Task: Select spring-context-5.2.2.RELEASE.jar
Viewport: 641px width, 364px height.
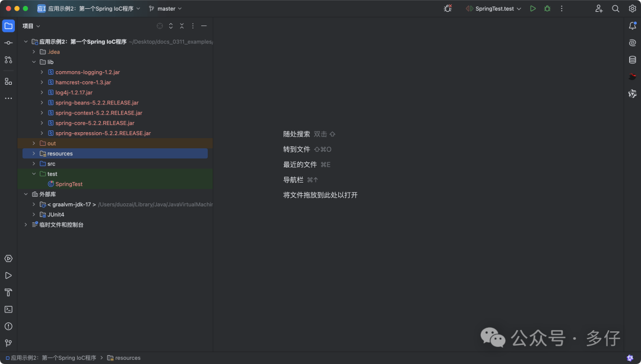Action: (99, 113)
